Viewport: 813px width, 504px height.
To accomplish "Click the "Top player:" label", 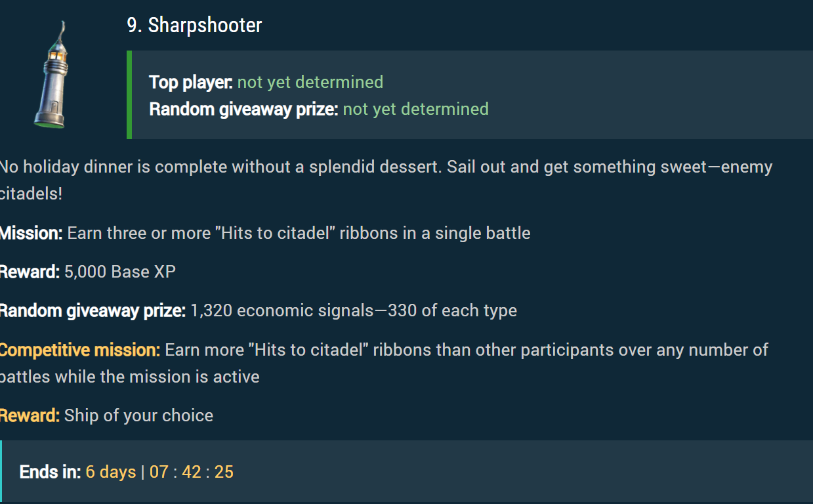I will (190, 82).
